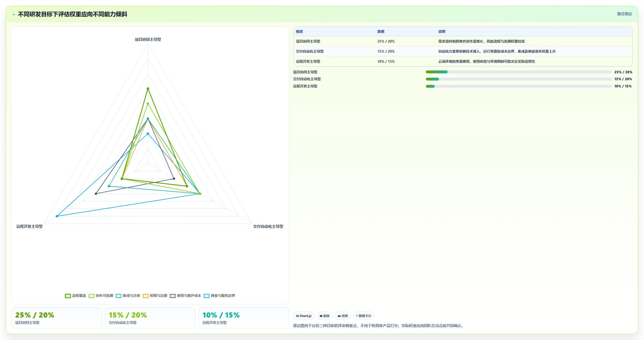This screenshot has height=340, width=644.
Task: Click 远程开发主导型 label beside progress bar
Action: 305,86
